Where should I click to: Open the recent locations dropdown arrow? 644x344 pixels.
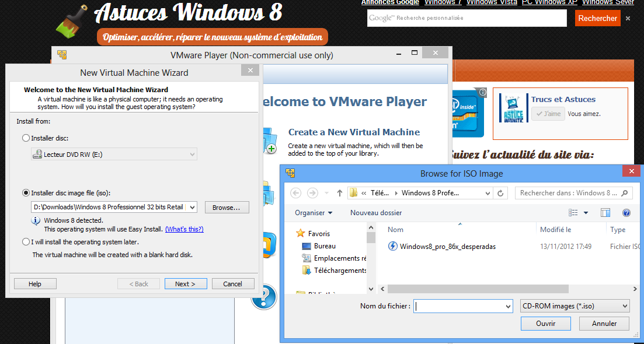click(326, 193)
